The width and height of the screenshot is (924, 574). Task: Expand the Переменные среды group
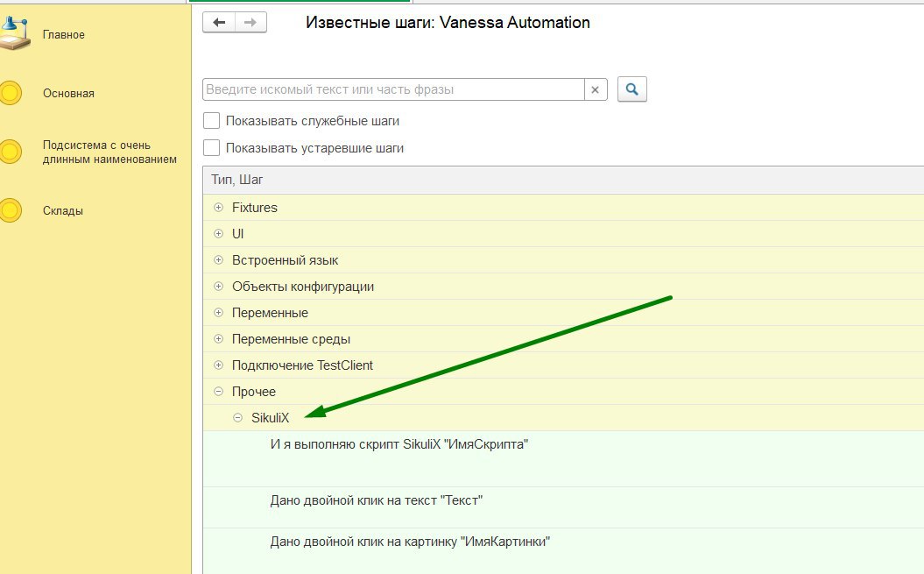click(x=219, y=338)
